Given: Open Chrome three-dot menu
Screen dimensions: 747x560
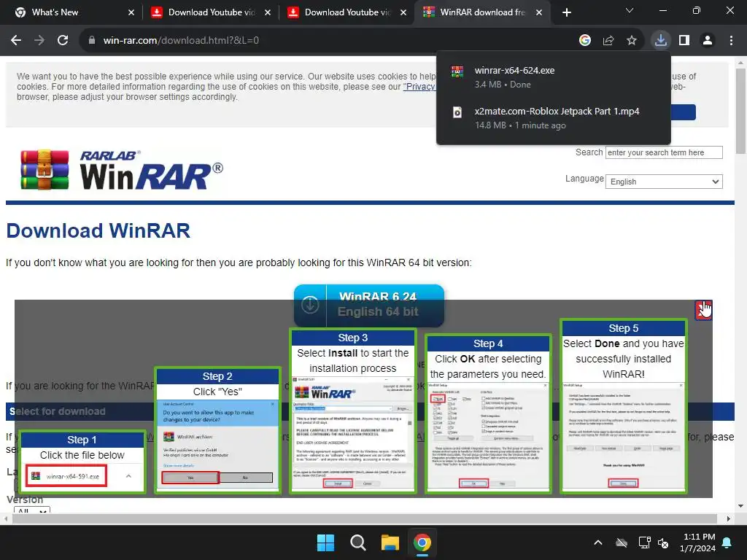Looking at the screenshot, I should pyautogui.click(x=731, y=41).
